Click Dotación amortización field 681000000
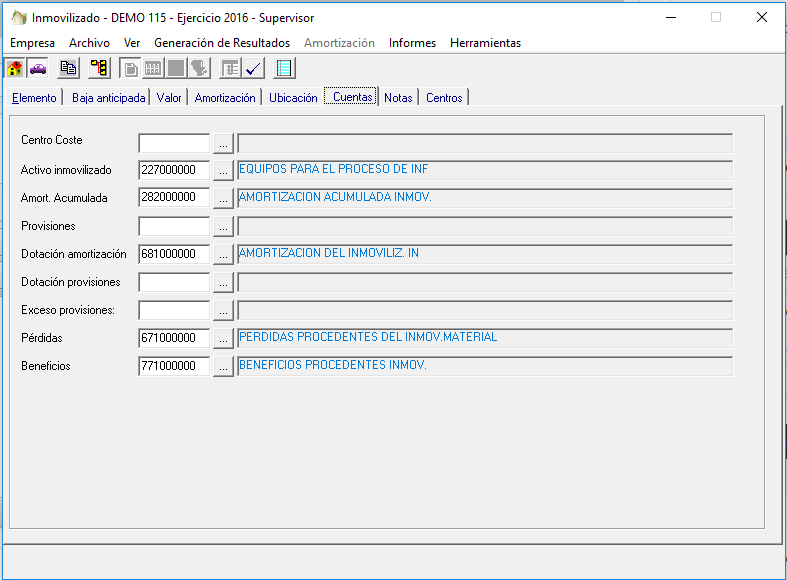 pyautogui.click(x=174, y=254)
